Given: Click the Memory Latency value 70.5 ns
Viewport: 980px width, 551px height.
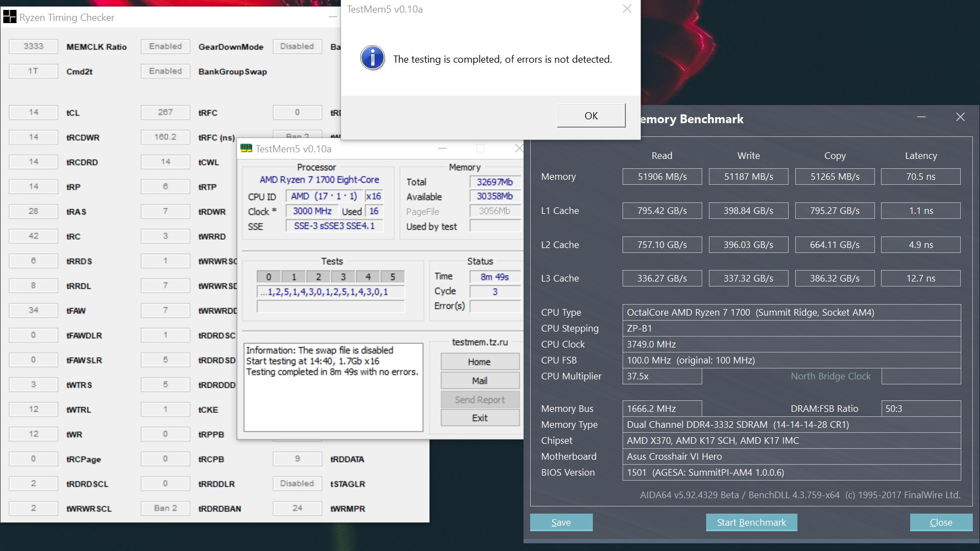Looking at the screenshot, I should point(921,177).
